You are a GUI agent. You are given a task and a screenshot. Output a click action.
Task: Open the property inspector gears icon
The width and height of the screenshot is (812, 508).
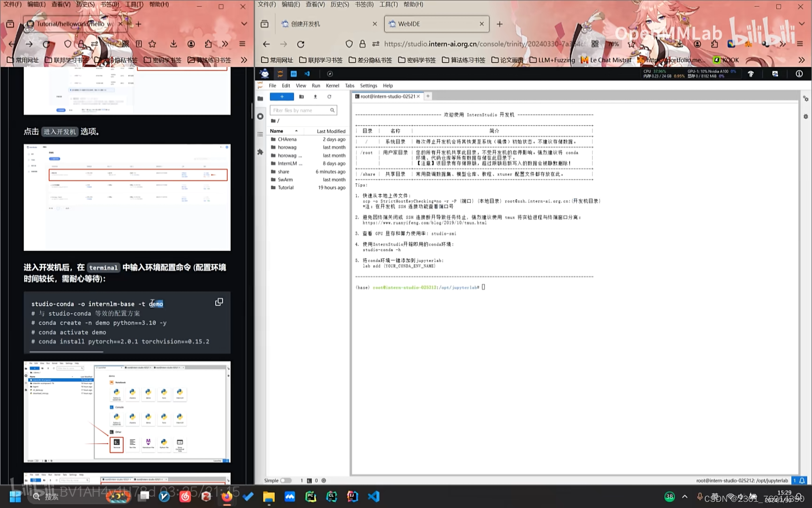[805, 98]
